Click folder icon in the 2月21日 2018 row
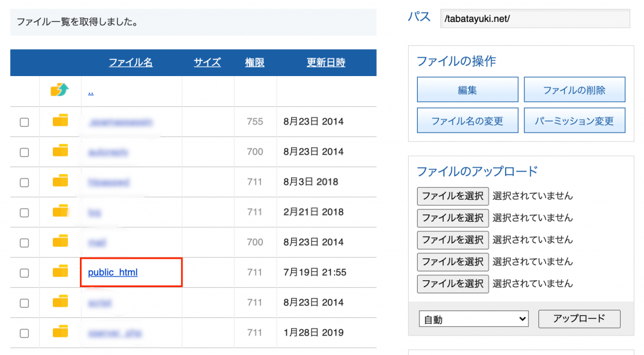 pyautogui.click(x=60, y=211)
